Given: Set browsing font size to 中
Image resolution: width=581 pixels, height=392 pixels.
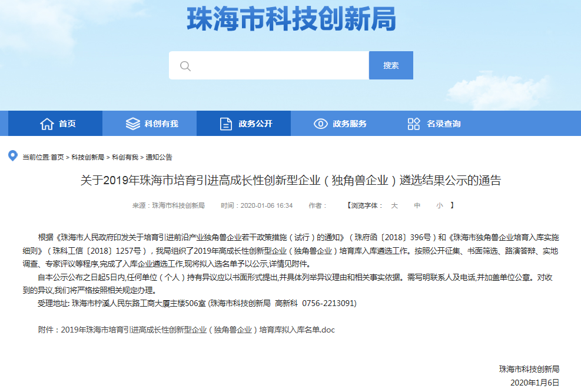Looking at the screenshot, I should pyautogui.click(x=417, y=205).
